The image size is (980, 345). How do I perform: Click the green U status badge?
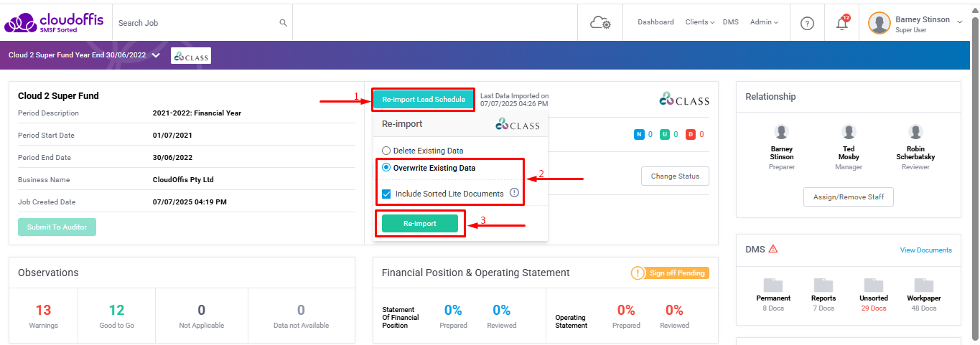[665, 134]
